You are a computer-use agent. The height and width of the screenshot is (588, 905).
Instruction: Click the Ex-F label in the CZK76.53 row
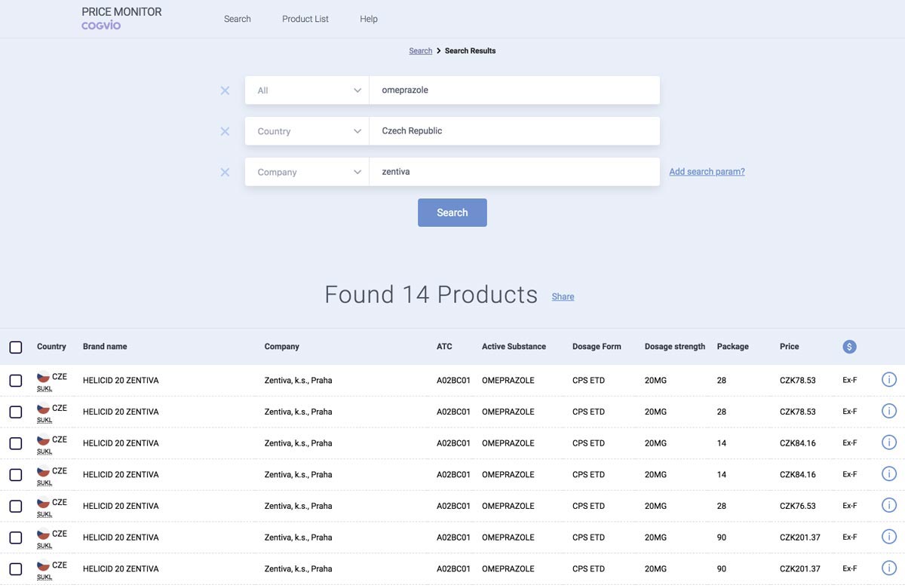point(850,506)
